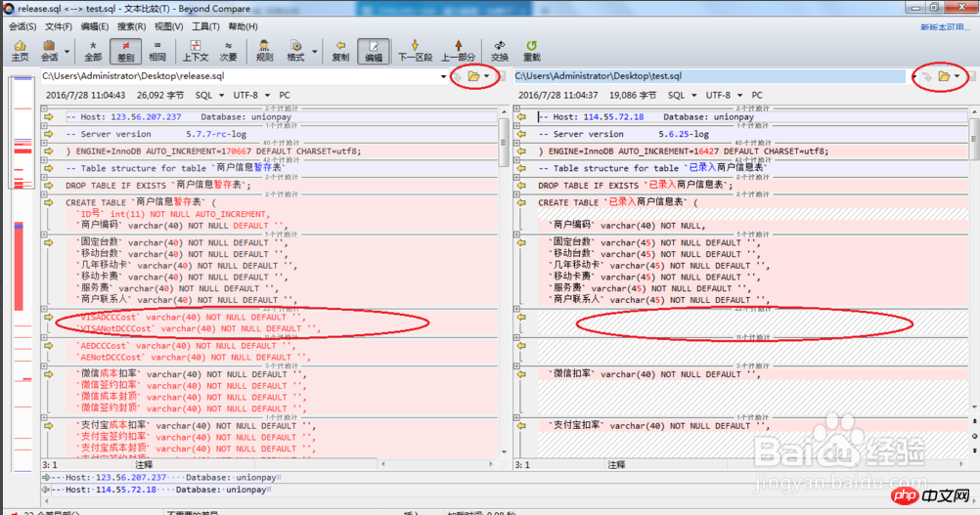Click the 会话 sessions toolbar icon
This screenshot has width=980, height=515.
point(49,51)
